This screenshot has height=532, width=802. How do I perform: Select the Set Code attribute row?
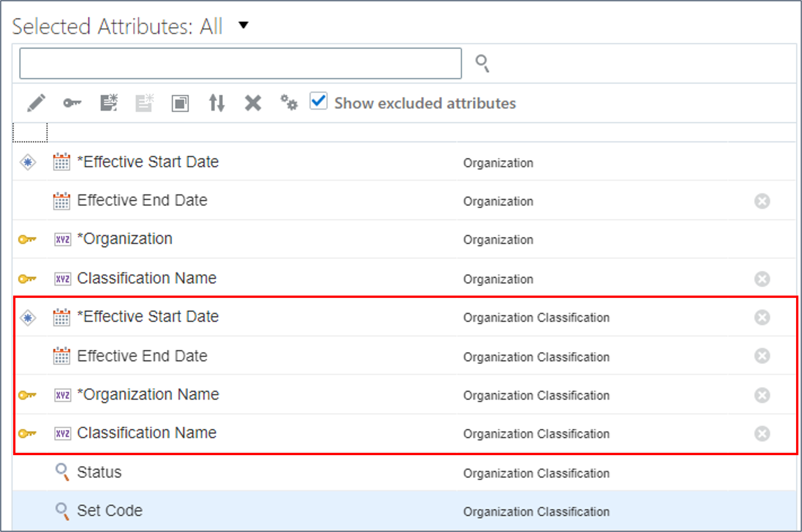[110, 511]
